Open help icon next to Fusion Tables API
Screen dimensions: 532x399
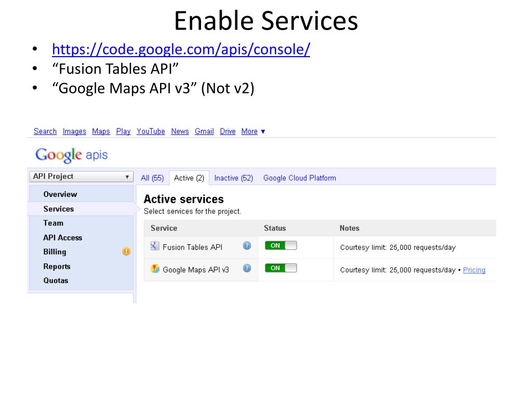[x=247, y=246]
